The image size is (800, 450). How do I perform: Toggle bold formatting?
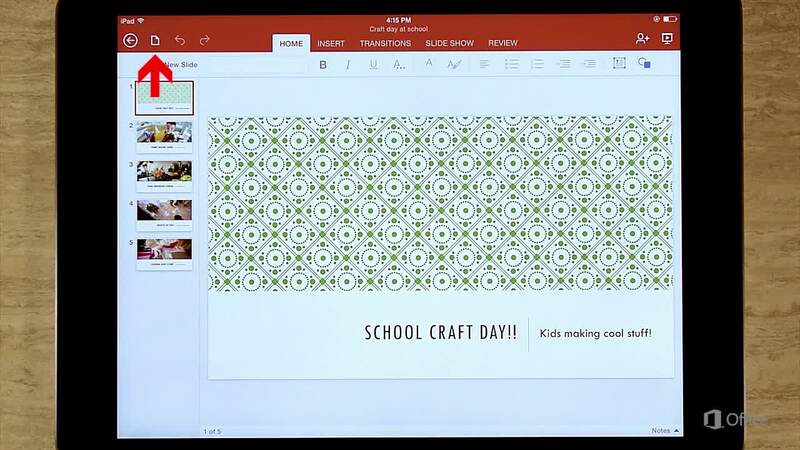[323, 65]
